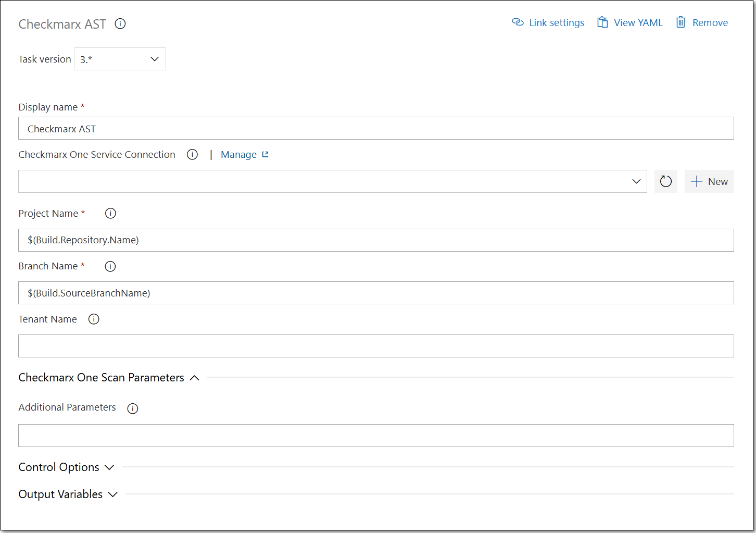This screenshot has height=533, width=756.
Task: Remove the Checkmarx AST task
Action: click(702, 22)
